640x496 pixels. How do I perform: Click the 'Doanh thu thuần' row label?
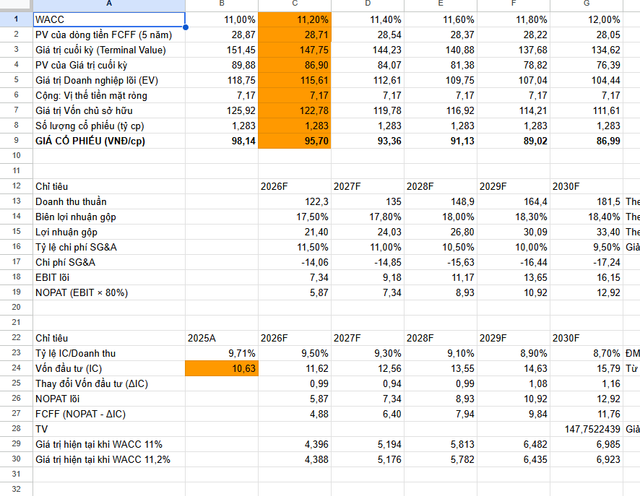[x=71, y=202]
